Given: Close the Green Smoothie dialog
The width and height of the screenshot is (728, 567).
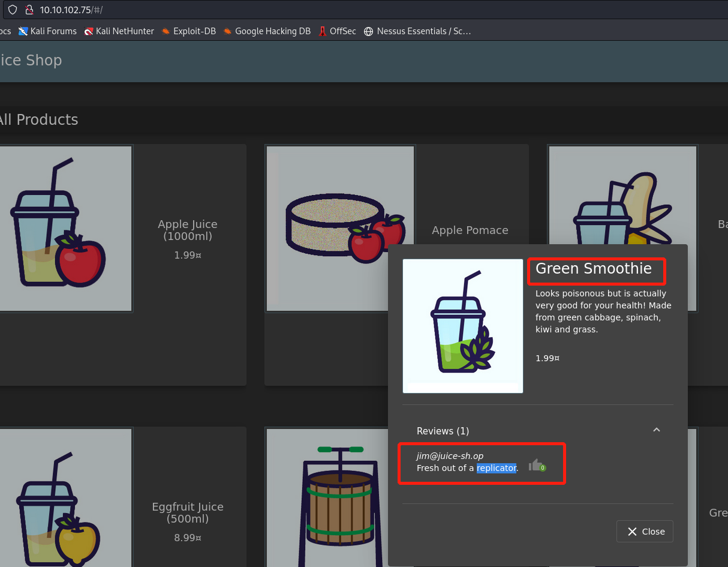Looking at the screenshot, I should pyautogui.click(x=645, y=532).
